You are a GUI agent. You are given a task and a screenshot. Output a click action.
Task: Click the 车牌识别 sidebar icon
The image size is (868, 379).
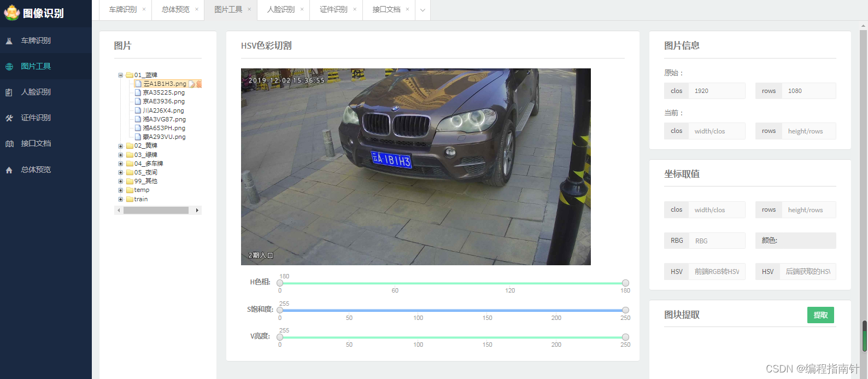(x=9, y=40)
